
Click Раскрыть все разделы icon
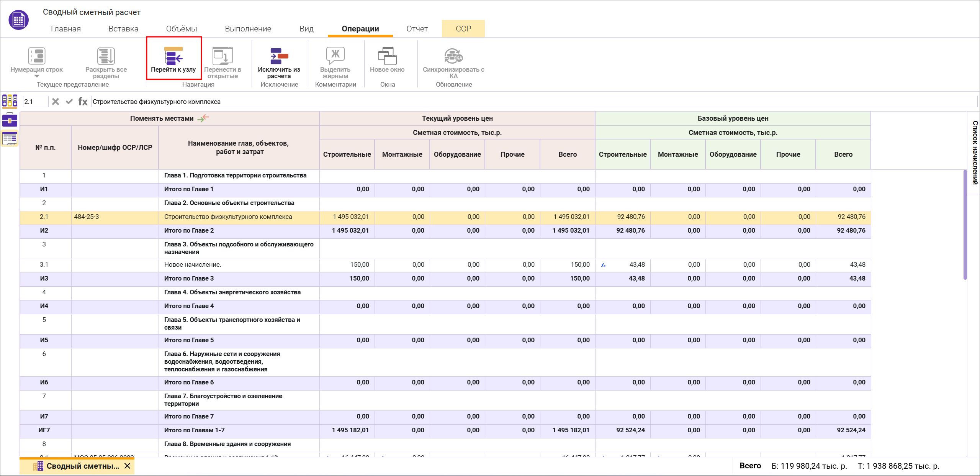pyautogui.click(x=106, y=56)
